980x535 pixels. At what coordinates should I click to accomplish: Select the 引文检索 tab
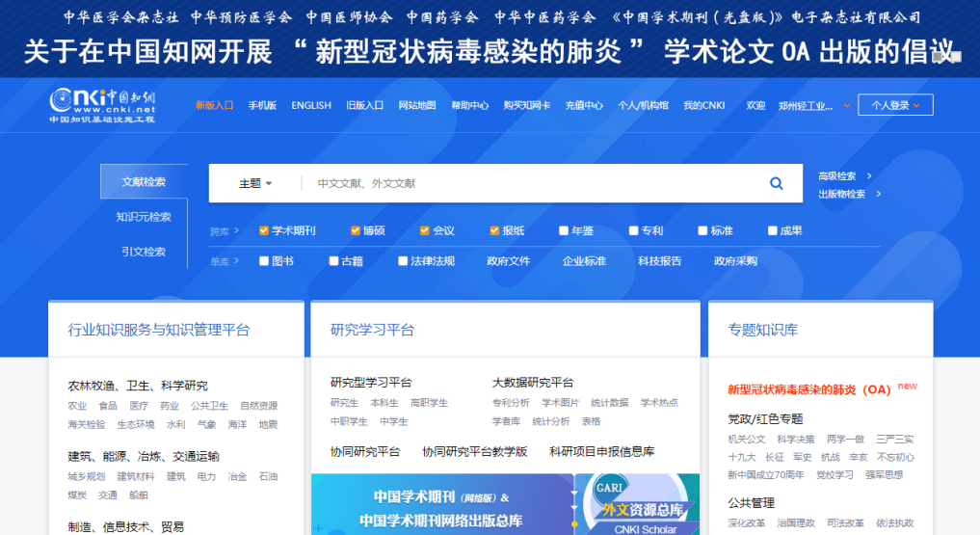click(144, 252)
